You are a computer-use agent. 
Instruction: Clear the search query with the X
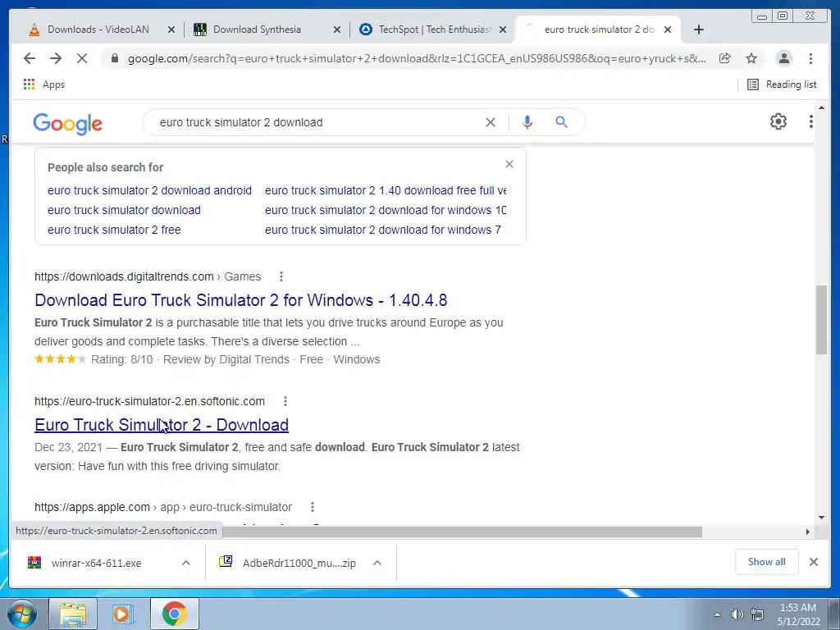click(x=491, y=122)
